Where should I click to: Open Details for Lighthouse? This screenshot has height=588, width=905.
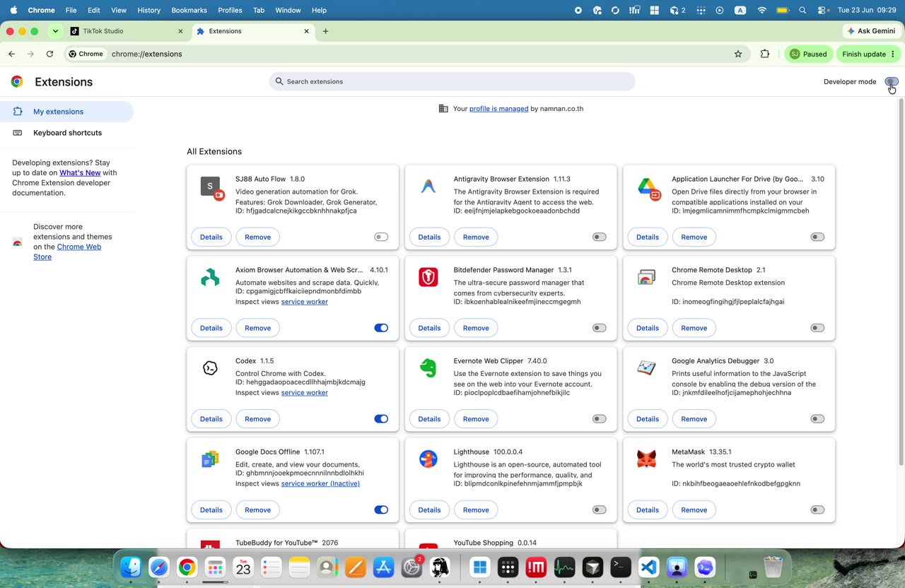pyautogui.click(x=429, y=510)
